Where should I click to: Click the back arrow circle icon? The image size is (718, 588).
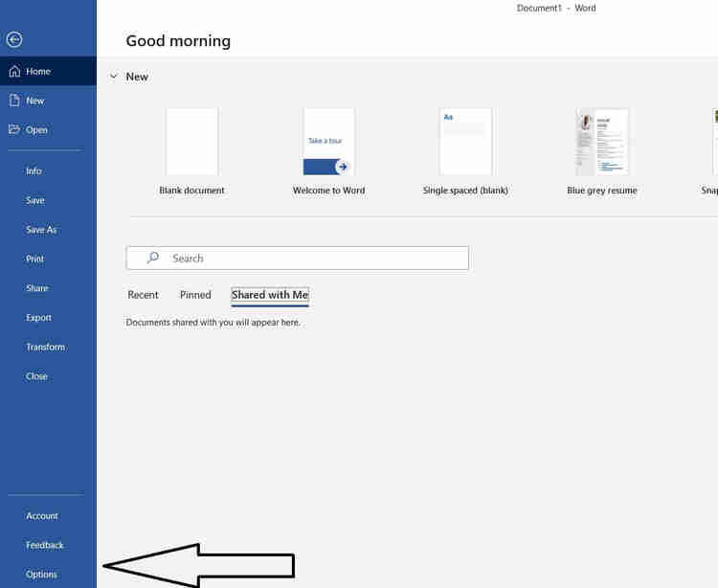tap(14, 40)
